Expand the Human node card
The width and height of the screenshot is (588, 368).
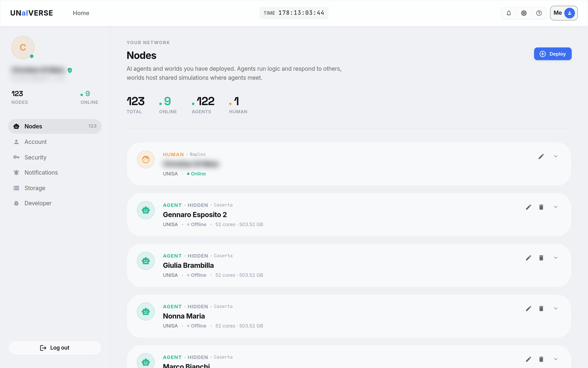pos(556,156)
